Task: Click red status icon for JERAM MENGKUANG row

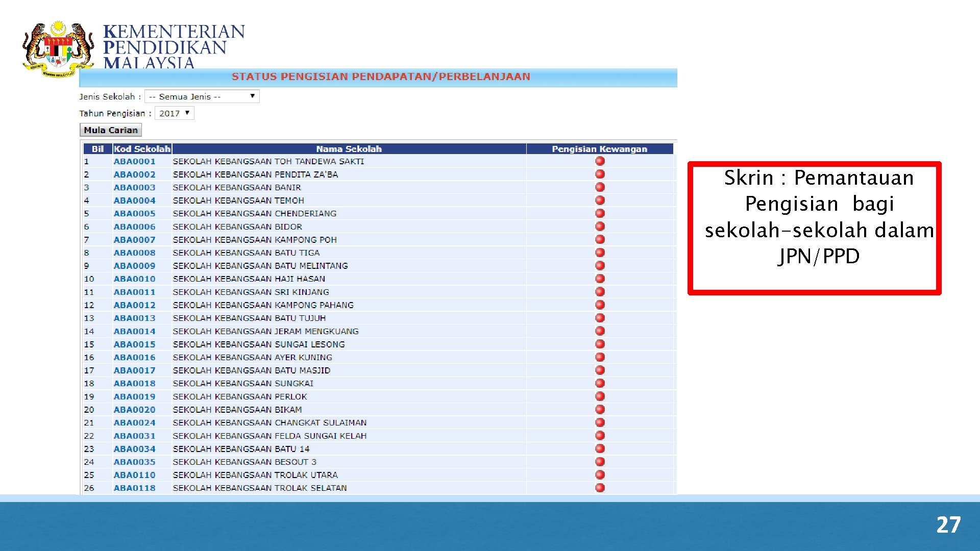Action: click(600, 331)
